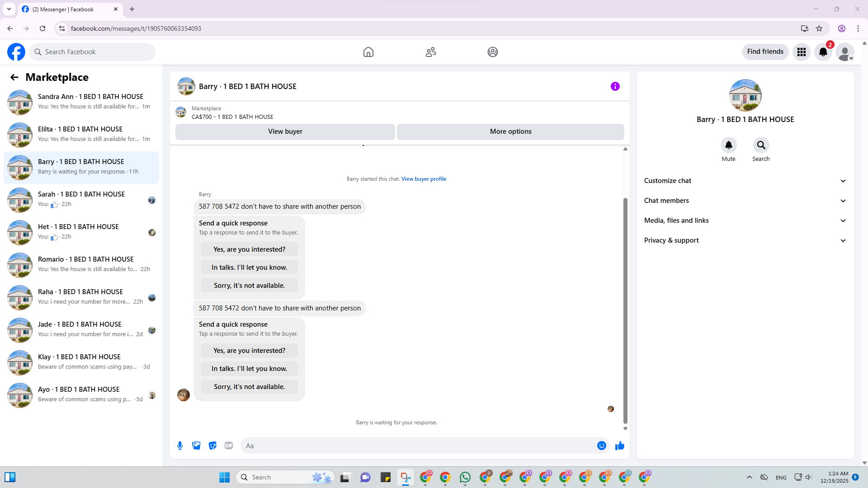Send a thumbs-up like
Screen dimensions: 868x488
pyautogui.click(x=620, y=446)
